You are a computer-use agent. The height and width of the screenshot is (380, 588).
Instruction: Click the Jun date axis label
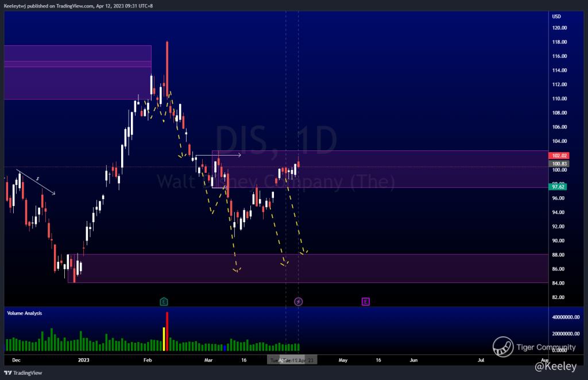413,360
